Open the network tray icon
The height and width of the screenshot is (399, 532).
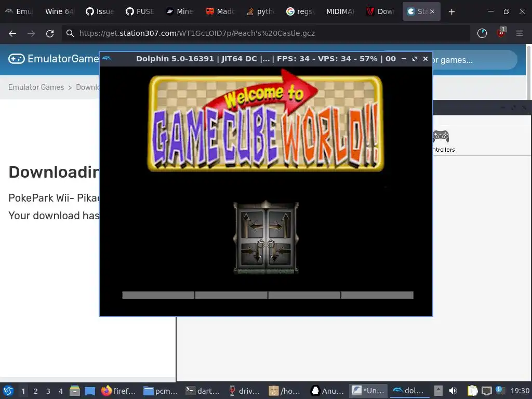487,391
